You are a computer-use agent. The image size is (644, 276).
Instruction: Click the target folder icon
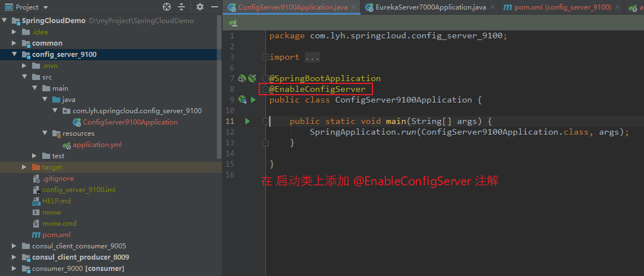36,167
